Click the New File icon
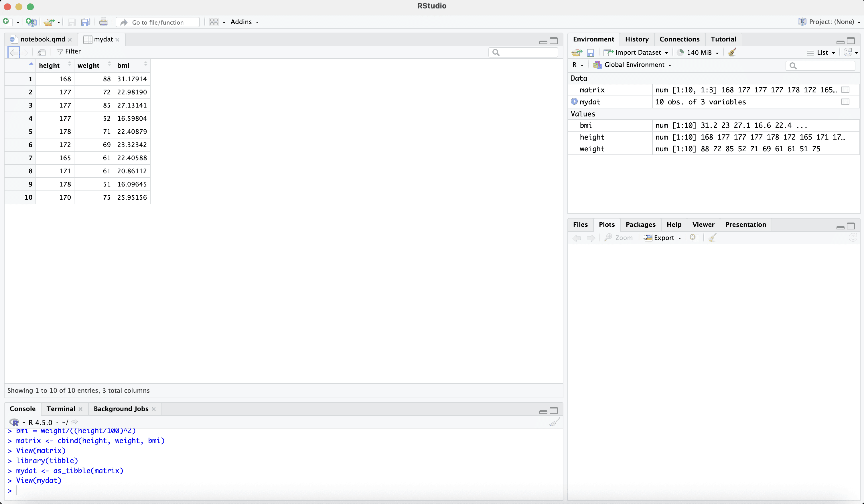Image resolution: width=864 pixels, height=504 pixels. pos(6,21)
